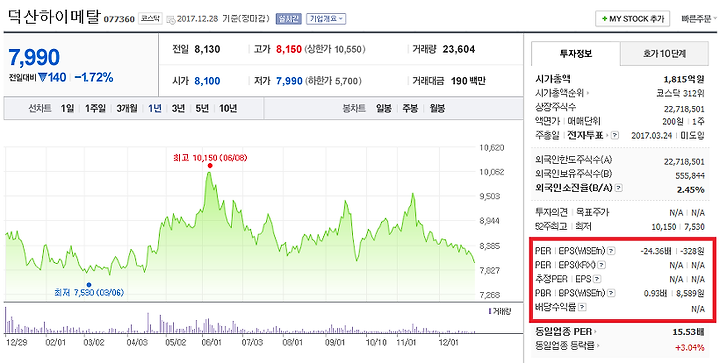Open help icon for PBR BPS(WISEfn)
Viewport: 720px width, 363px height.
tap(612, 293)
